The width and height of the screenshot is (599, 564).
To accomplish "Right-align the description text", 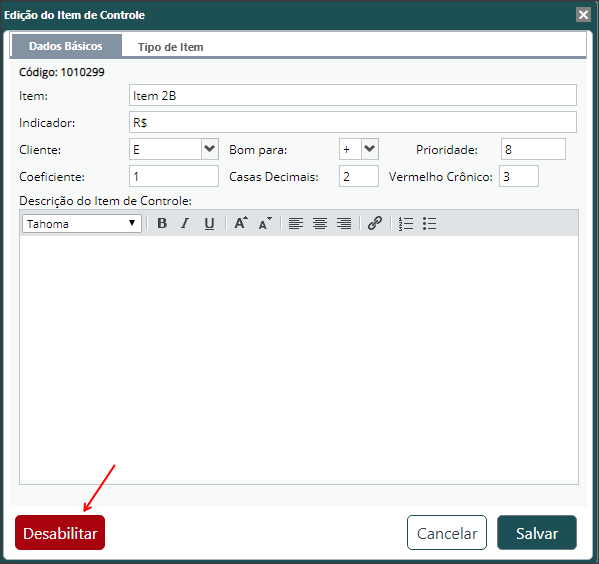I will pos(344,223).
